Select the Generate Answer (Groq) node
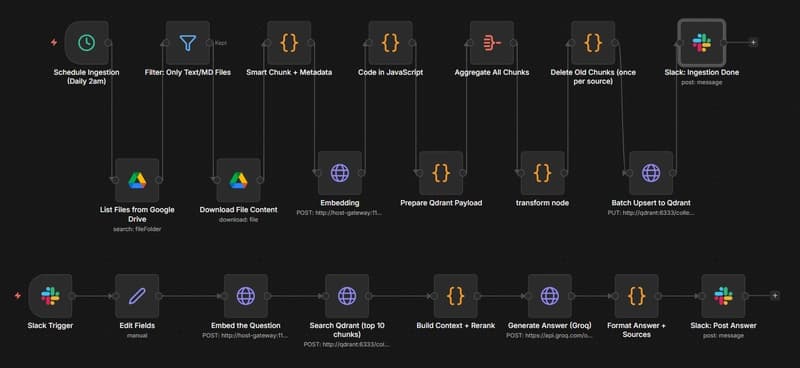800x368 pixels. tap(549, 296)
